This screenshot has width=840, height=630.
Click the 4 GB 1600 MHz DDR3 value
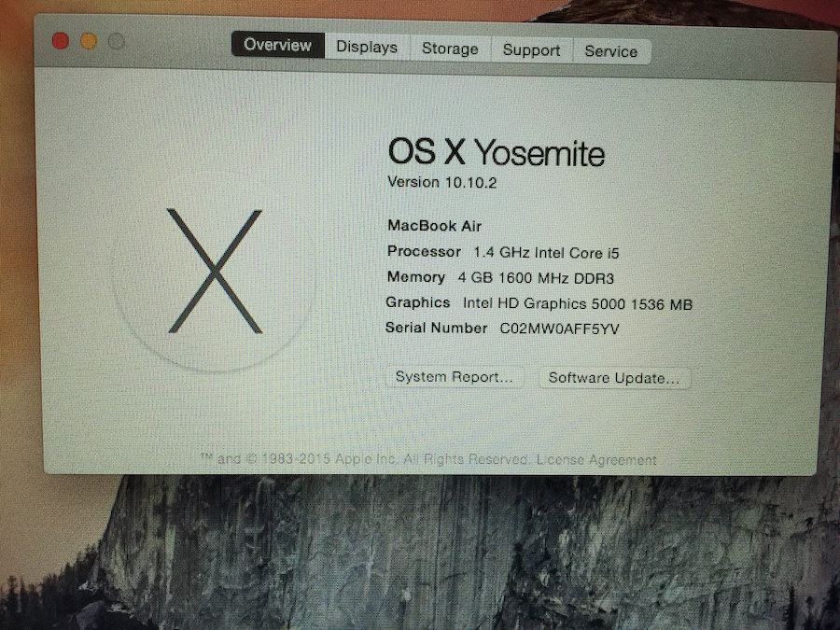pyautogui.click(x=536, y=278)
